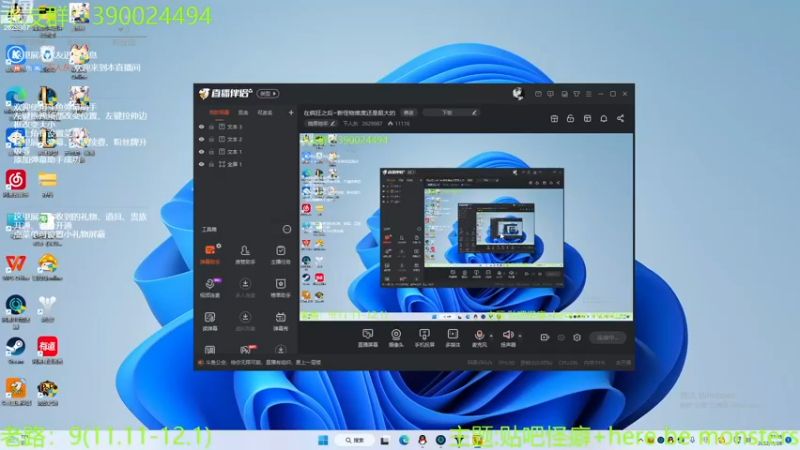Hide the 文本 2 layer

tap(201, 139)
